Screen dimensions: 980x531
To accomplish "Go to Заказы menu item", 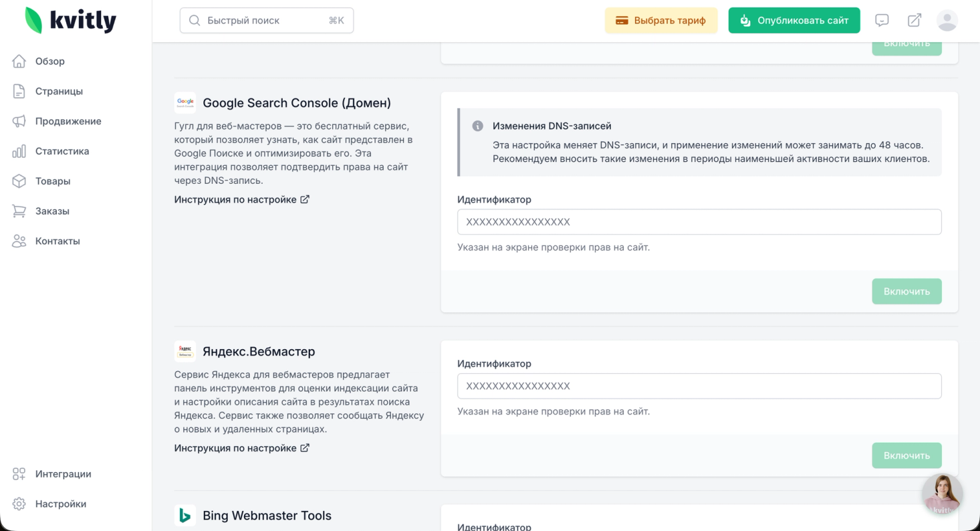I will coord(52,211).
